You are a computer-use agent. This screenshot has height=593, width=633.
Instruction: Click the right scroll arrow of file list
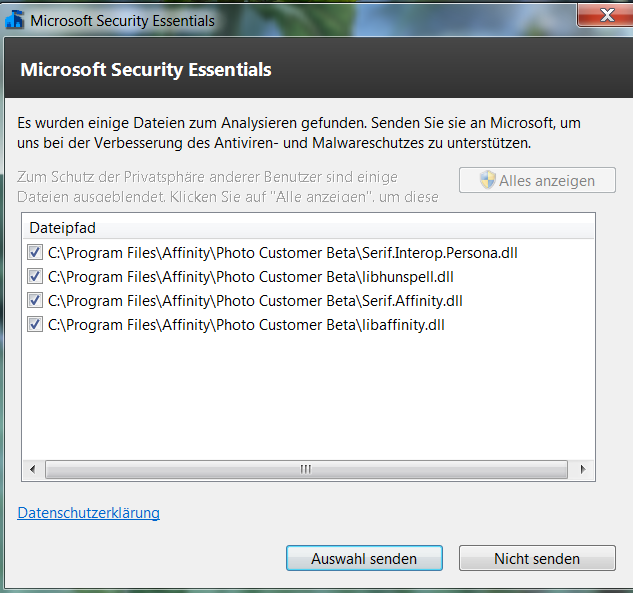(583, 469)
